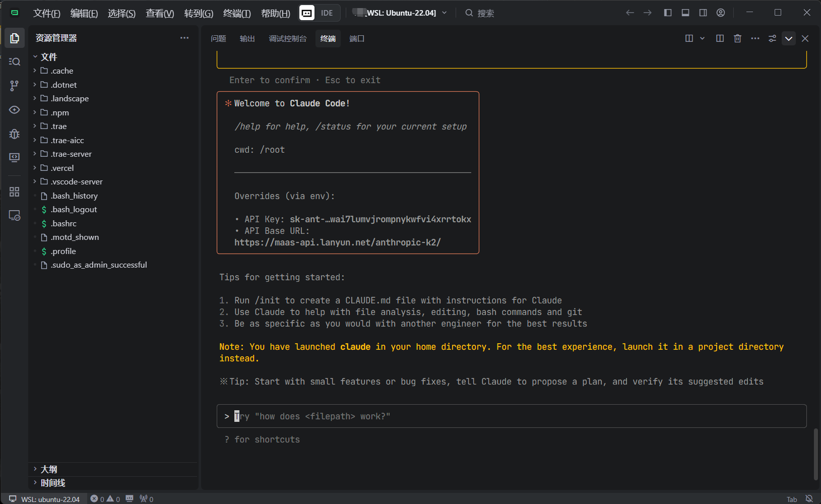Focus the Claude Code prompt input
This screenshot has height=504, width=821.
coord(512,416)
